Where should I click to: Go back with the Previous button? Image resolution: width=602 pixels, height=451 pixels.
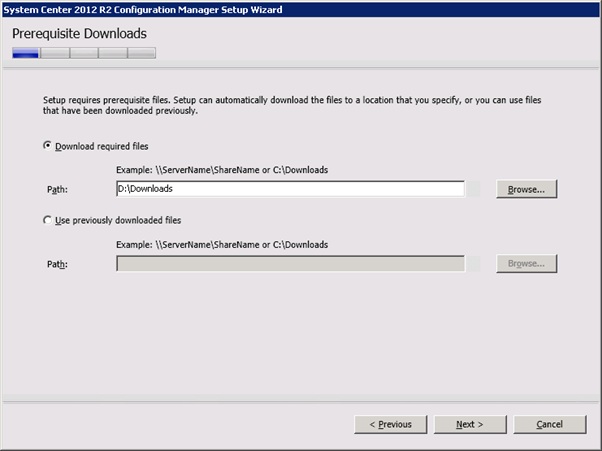pyautogui.click(x=390, y=424)
